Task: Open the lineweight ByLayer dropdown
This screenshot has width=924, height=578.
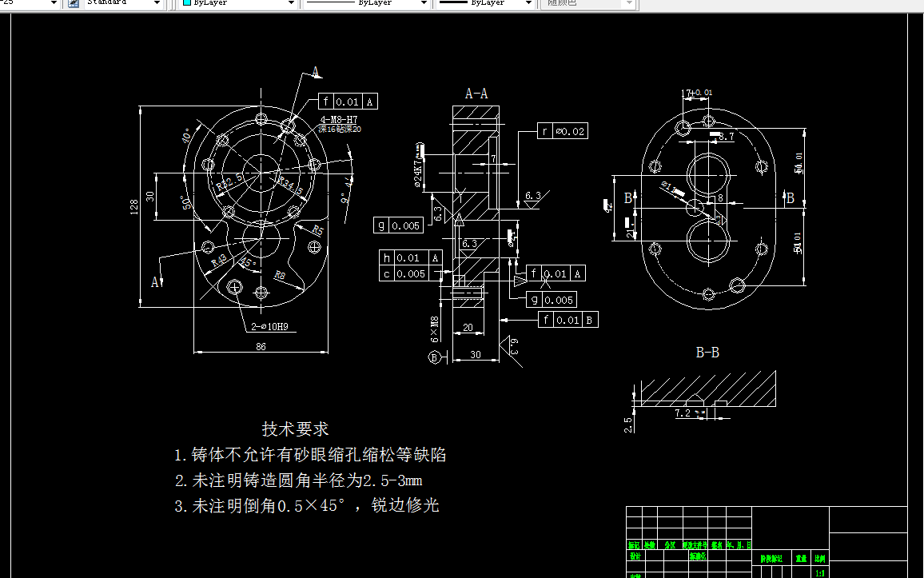Action: click(x=527, y=3)
